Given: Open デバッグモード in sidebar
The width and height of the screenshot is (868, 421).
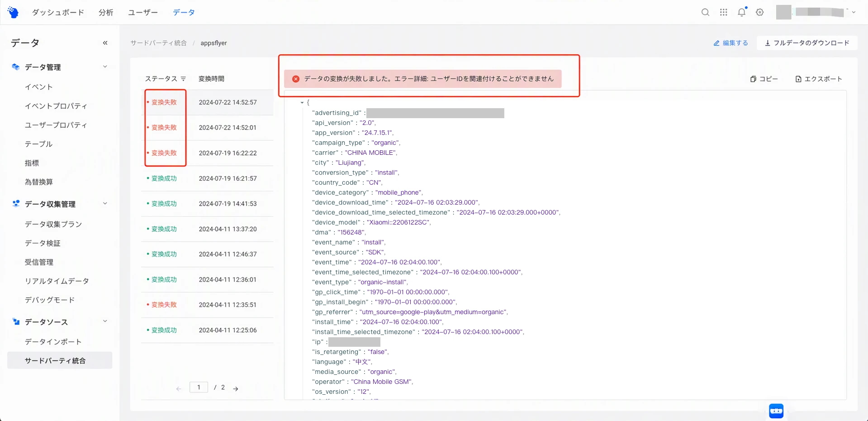Looking at the screenshot, I should [x=50, y=300].
